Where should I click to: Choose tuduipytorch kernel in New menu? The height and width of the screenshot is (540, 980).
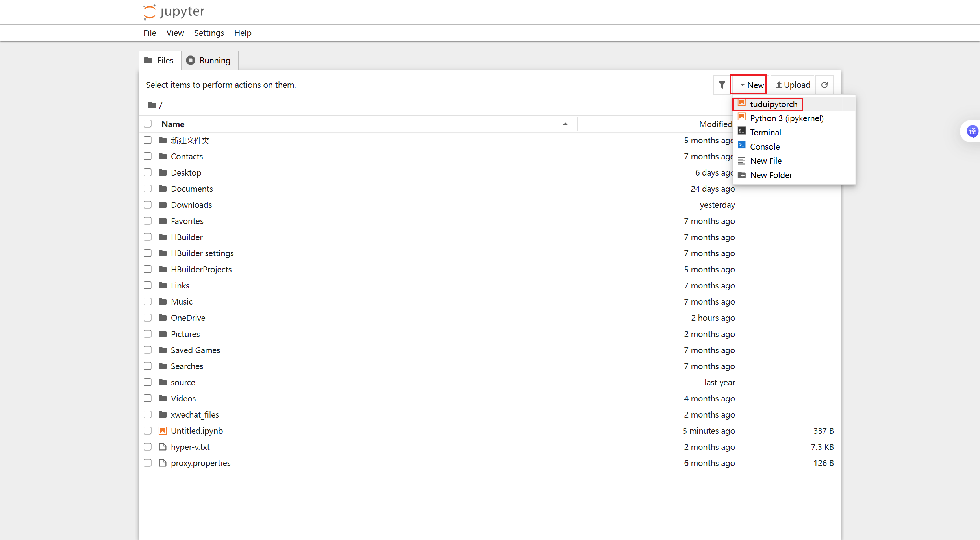coord(773,104)
